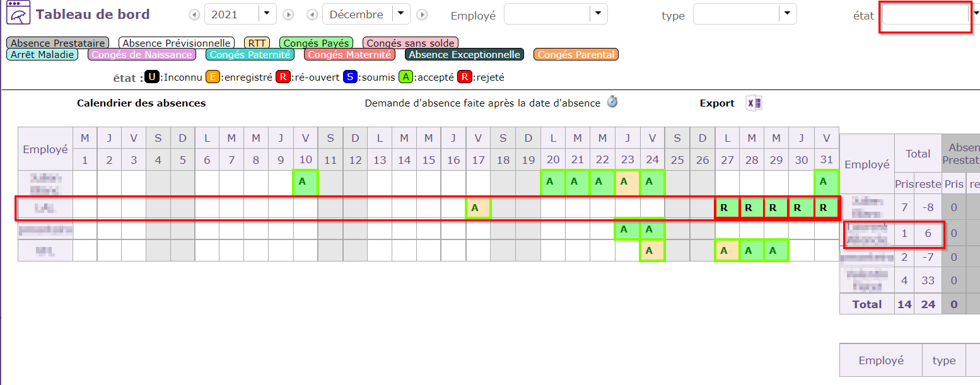The image size is (980, 385).
Task: Toggle the Congés Paternité legend tag
Action: (250, 54)
